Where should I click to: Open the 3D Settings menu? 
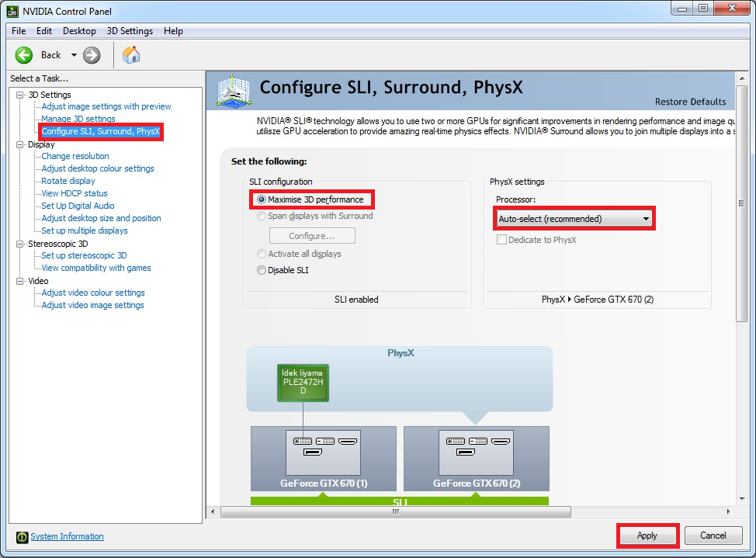(x=130, y=31)
